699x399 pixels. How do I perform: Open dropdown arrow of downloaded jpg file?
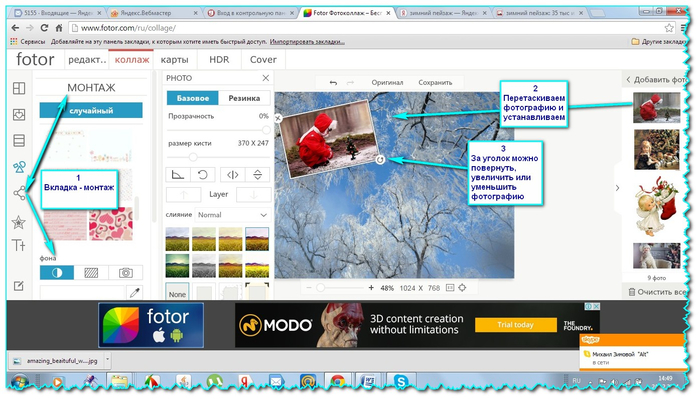(107, 359)
